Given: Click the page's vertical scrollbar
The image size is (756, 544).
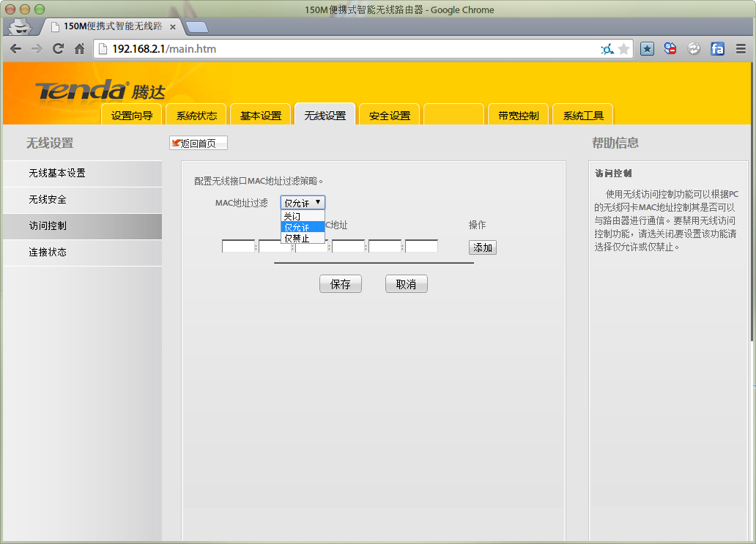Looking at the screenshot, I should point(751,202).
